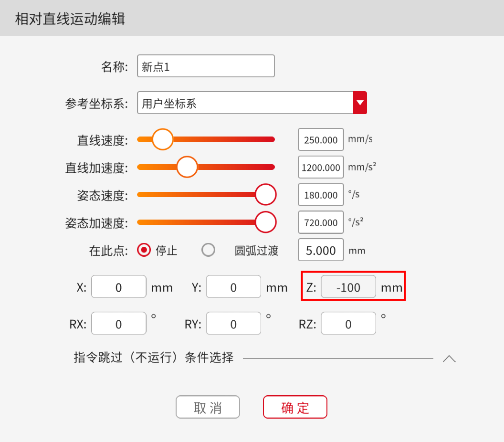The image size is (504, 442).
Task: Select the 停止 radio button
Action: pos(144,250)
